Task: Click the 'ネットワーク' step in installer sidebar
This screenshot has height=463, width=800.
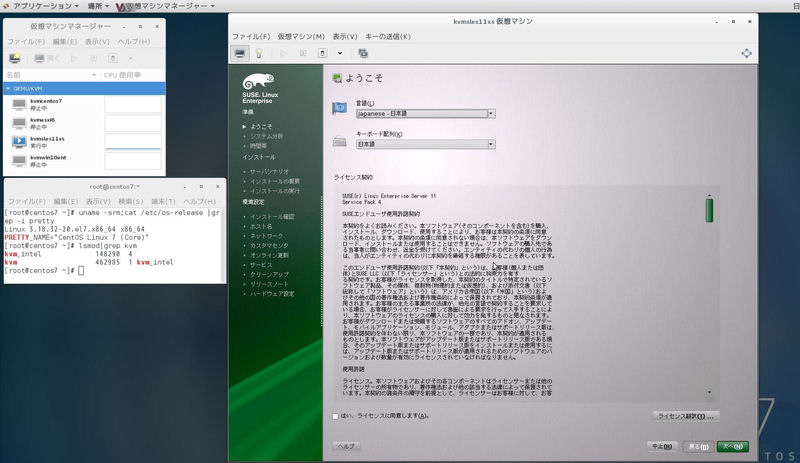Action: 266,236
